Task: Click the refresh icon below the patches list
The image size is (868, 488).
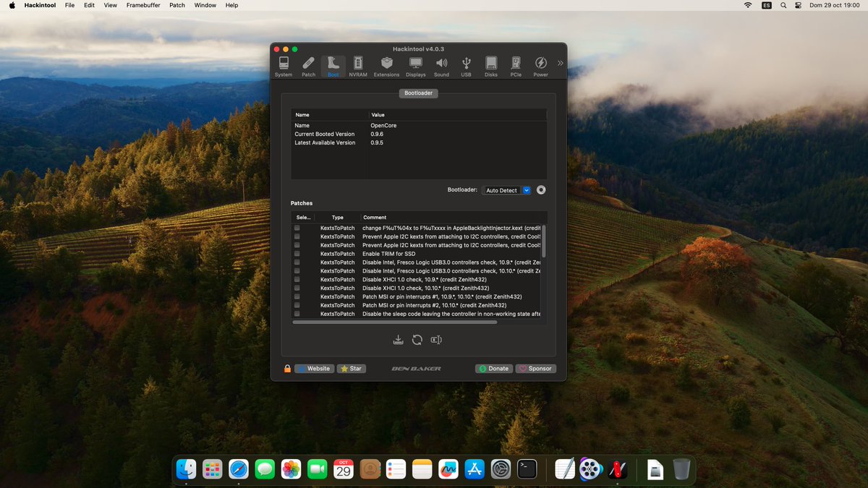Action: [417, 339]
